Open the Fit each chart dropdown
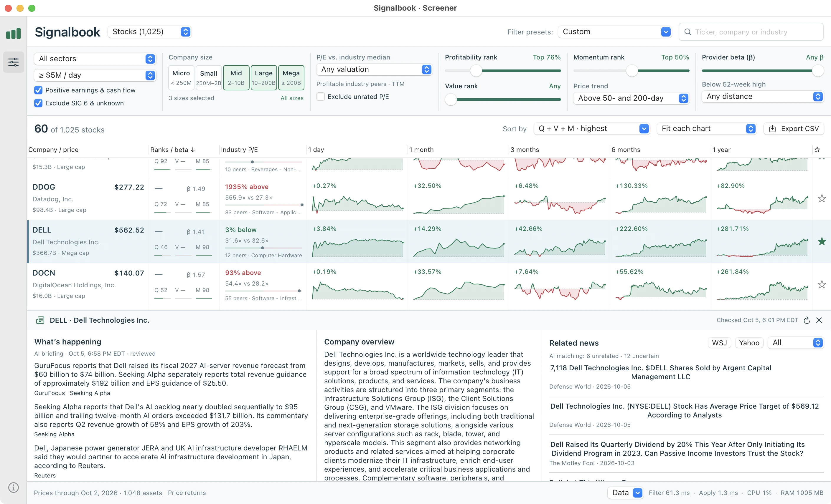 [707, 129]
